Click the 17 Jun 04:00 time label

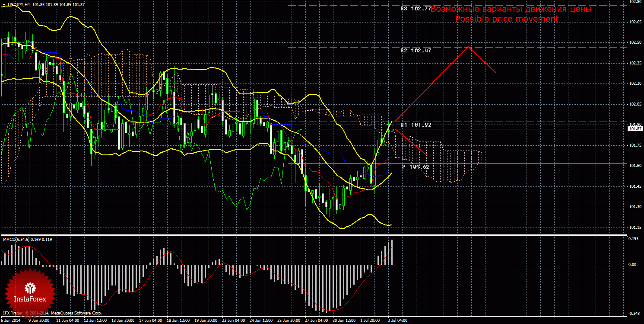click(x=151, y=321)
